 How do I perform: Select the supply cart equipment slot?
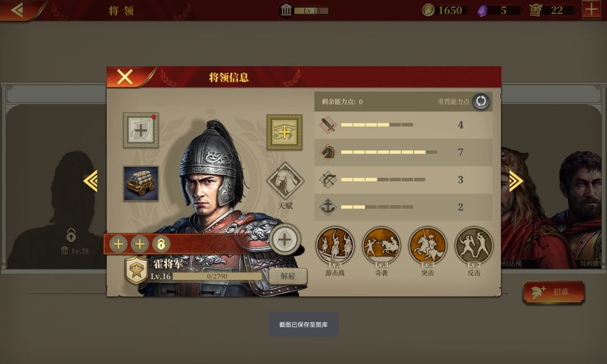click(141, 184)
